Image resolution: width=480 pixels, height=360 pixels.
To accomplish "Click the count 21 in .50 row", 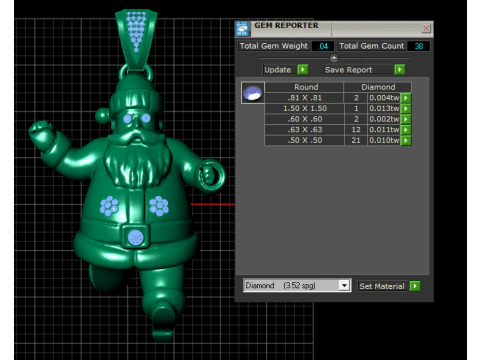I will point(356,140).
